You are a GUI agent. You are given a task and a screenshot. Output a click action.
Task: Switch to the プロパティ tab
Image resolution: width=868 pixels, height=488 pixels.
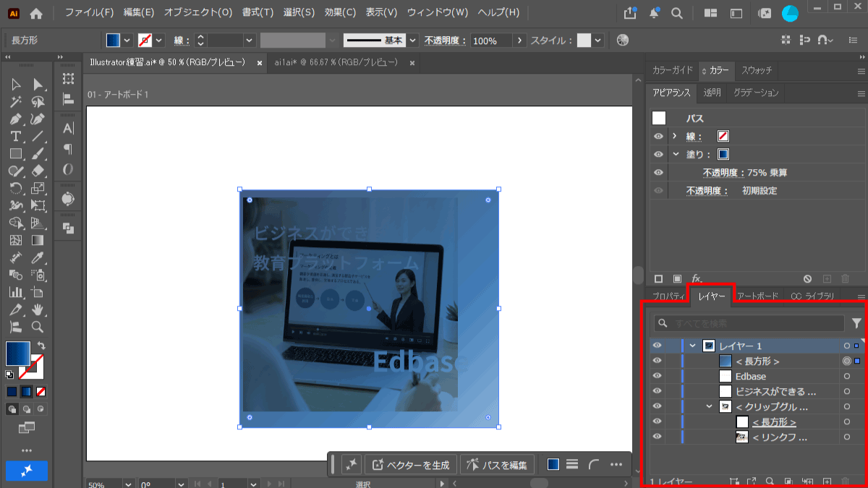point(668,296)
